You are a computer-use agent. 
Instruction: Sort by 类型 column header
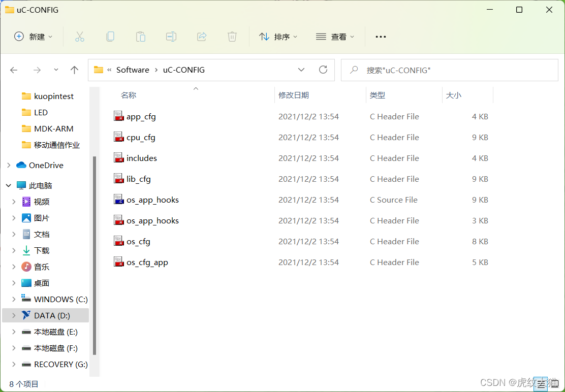(x=378, y=95)
